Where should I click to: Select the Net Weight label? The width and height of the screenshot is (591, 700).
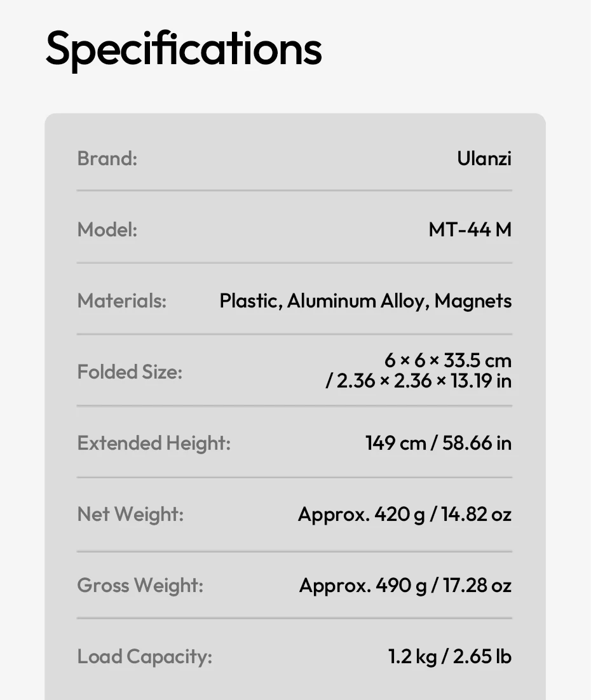point(130,515)
